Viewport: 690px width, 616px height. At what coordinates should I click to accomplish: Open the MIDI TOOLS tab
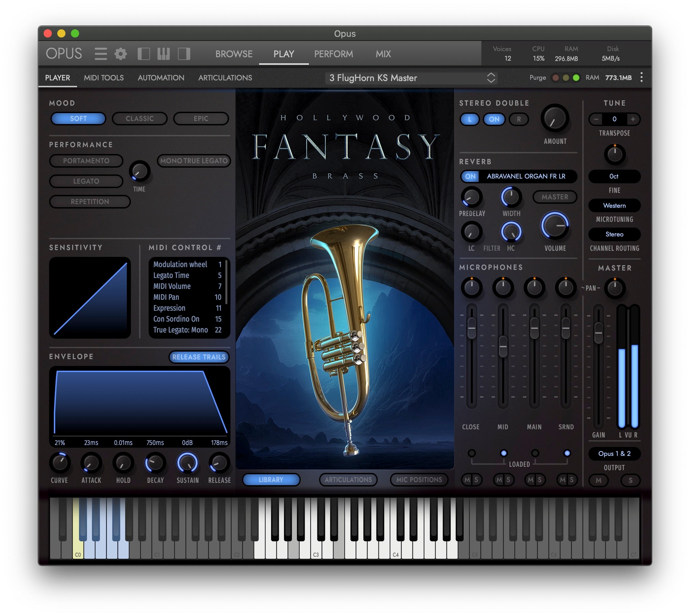104,78
